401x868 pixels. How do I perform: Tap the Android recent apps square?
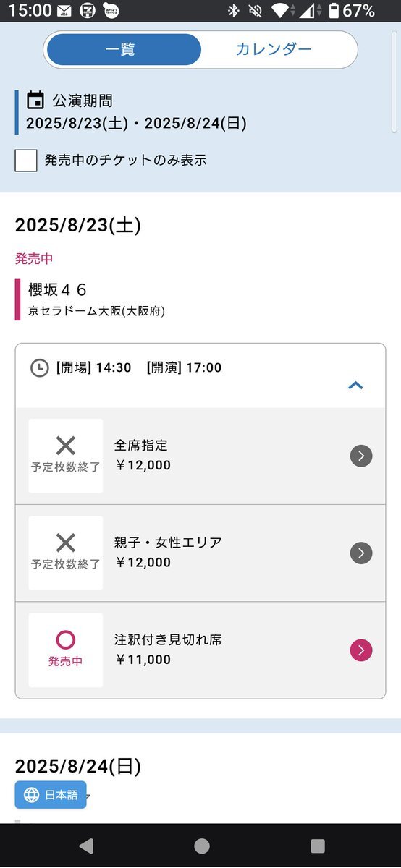tap(317, 846)
